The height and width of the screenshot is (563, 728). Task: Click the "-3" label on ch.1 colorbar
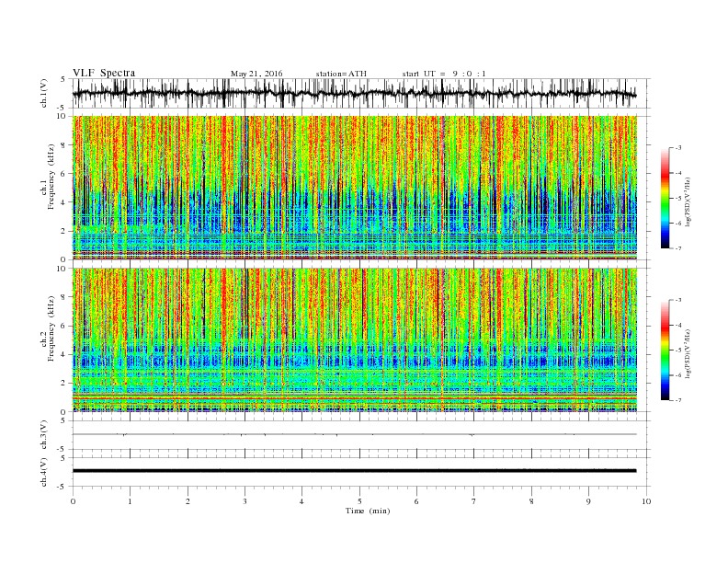click(678, 148)
